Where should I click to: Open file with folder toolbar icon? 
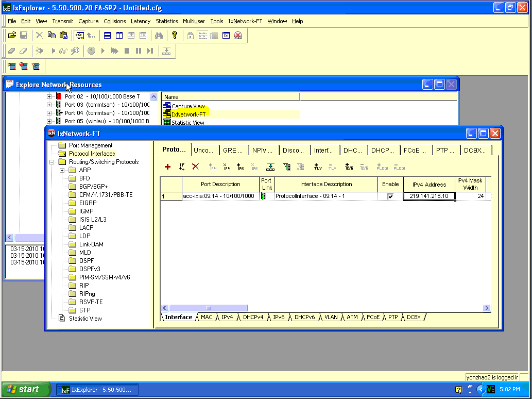pos(12,36)
